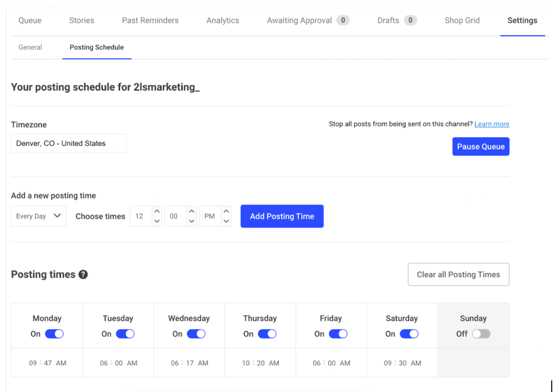
Task: Open the Learn more link
Action: click(492, 124)
